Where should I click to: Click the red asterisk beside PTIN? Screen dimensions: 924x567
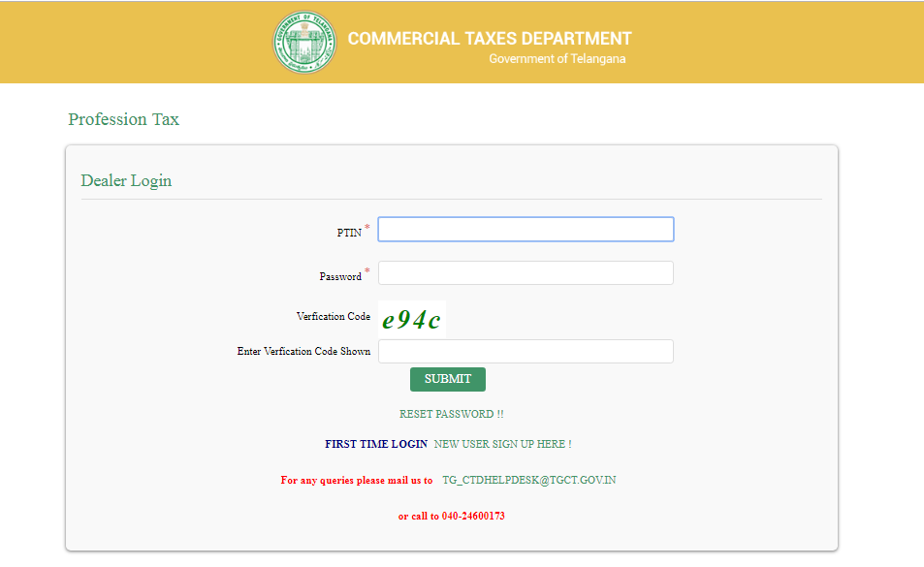(x=366, y=224)
